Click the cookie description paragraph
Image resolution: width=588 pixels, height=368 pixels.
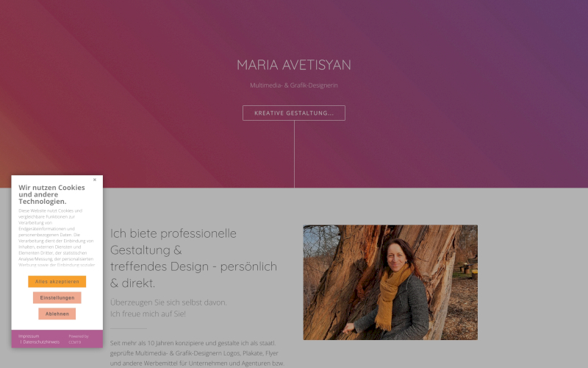tap(57, 238)
